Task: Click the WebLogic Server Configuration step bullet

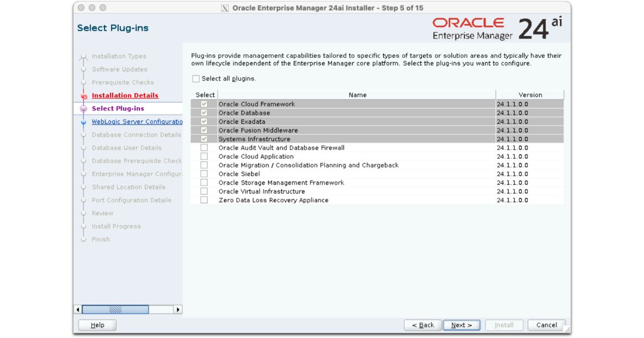Action: [83, 122]
